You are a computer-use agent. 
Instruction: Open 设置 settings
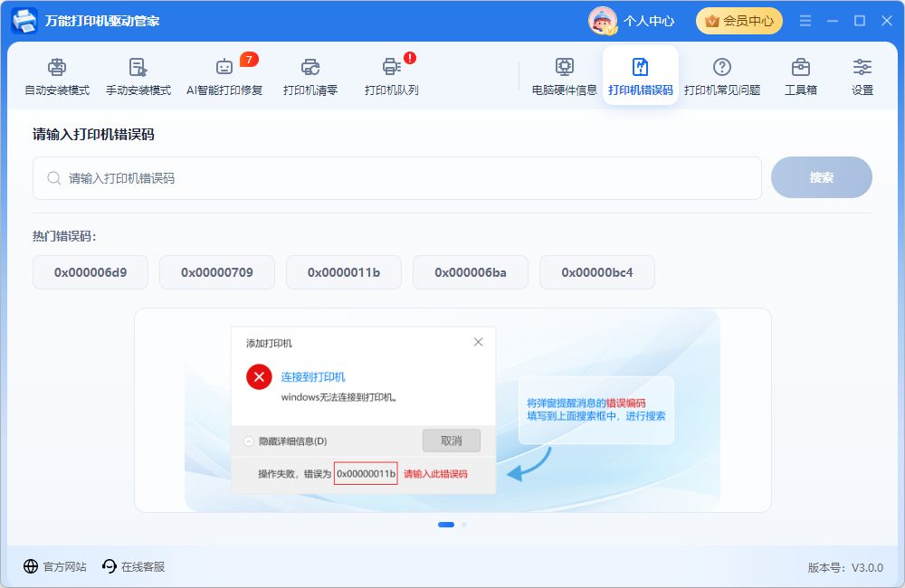[862, 76]
